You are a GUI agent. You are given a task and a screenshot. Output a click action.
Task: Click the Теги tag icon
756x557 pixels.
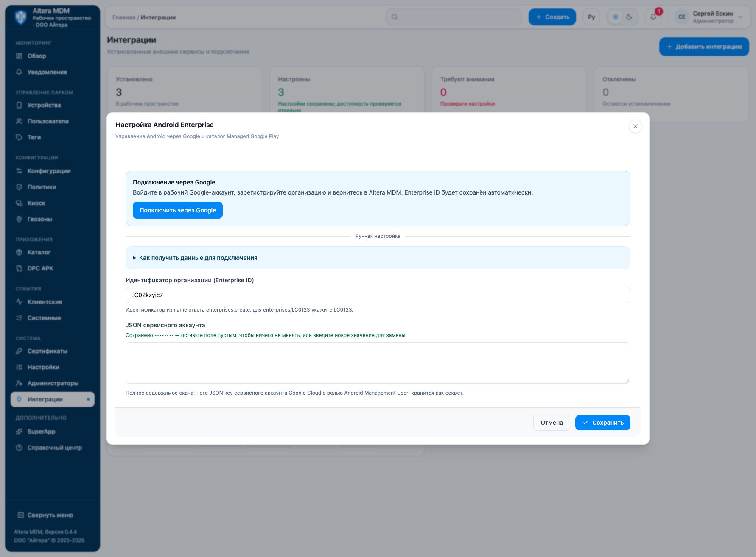pyautogui.click(x=19, y=137)
